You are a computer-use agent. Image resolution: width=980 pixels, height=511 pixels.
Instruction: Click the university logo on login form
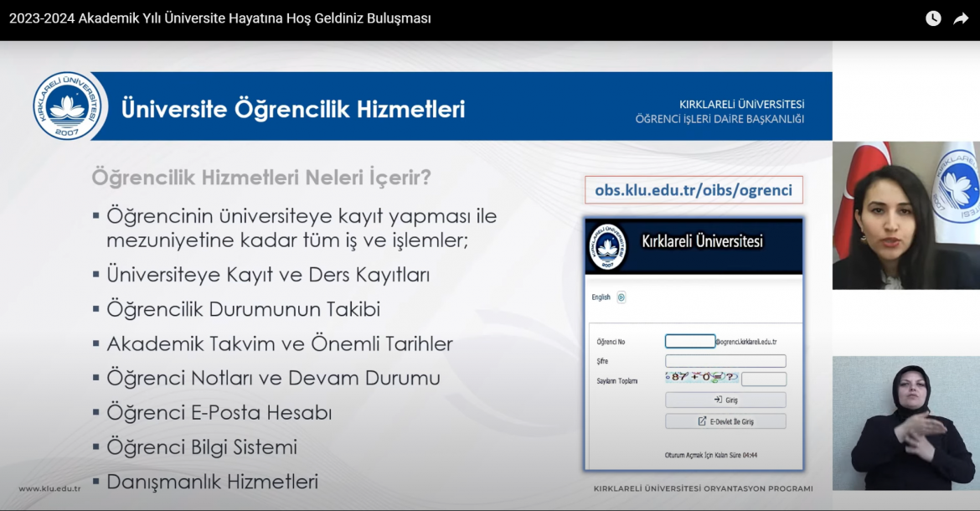point(608,246)
